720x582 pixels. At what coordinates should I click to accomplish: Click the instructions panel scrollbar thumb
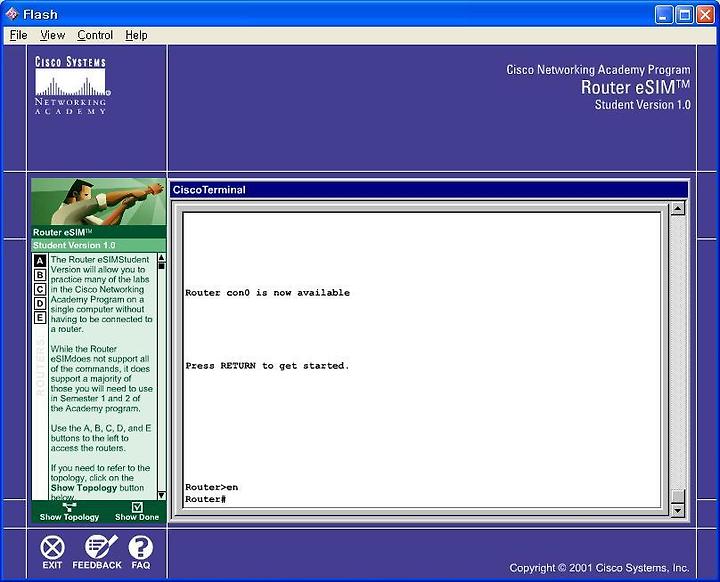coord(162,266)
